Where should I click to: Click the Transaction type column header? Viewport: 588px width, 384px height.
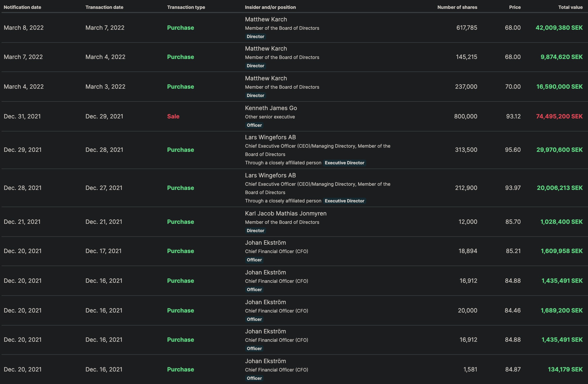click(x=186, y=7)
